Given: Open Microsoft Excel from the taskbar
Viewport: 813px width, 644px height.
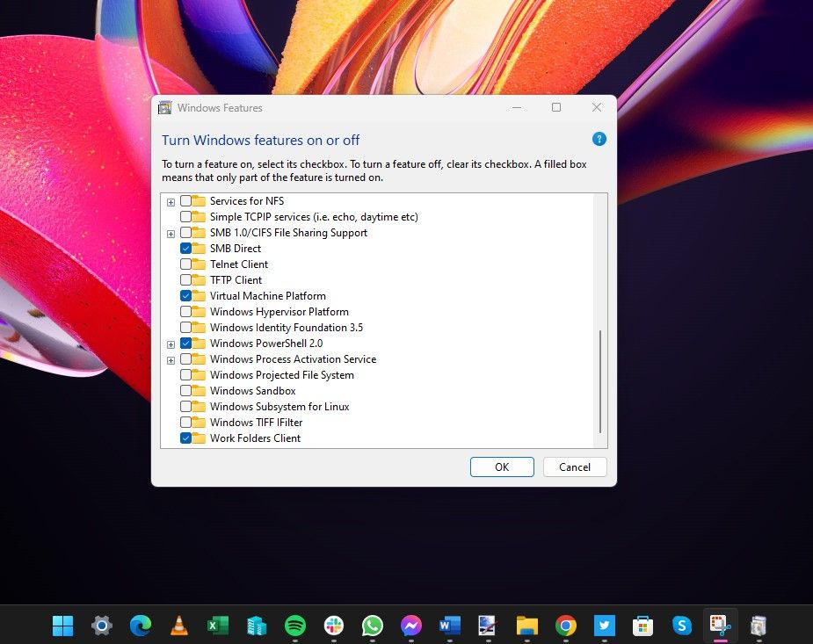Looking at the screenshot, I should [x=217, y=626].
